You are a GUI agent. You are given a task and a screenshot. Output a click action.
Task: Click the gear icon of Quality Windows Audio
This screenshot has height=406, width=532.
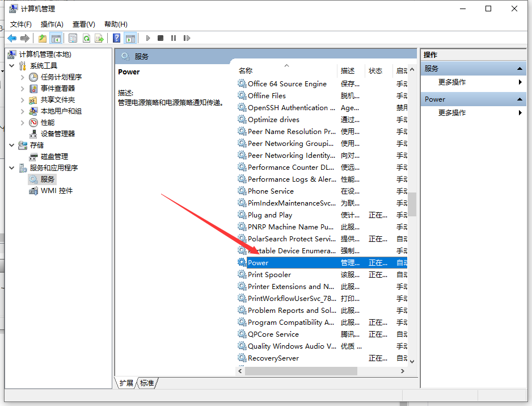(x=242, y=346)
